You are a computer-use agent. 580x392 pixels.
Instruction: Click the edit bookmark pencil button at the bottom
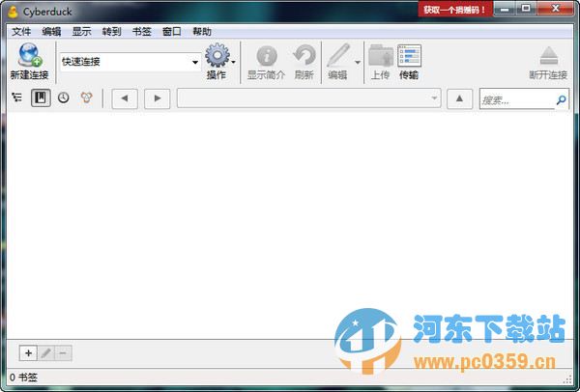coord(45,353)
